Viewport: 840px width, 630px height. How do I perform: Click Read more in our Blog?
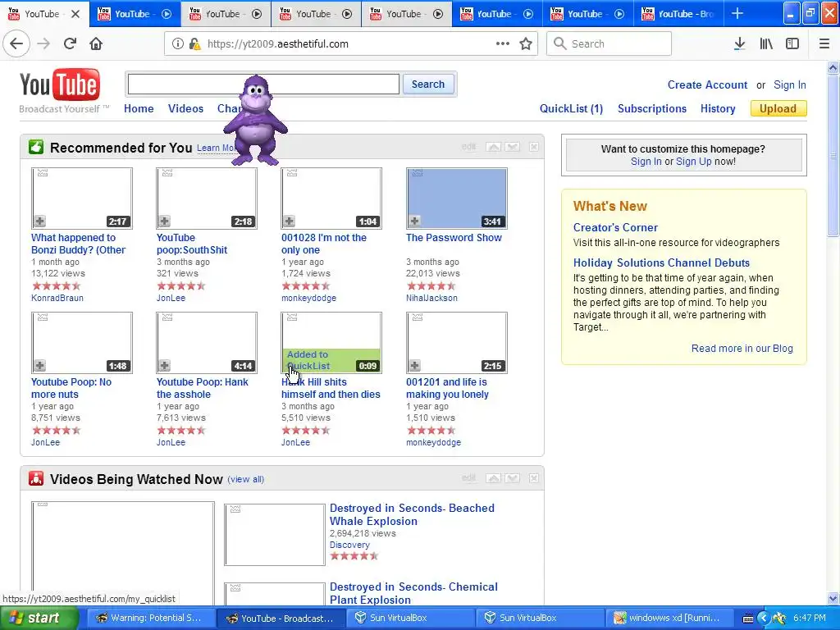coord(742,348)
